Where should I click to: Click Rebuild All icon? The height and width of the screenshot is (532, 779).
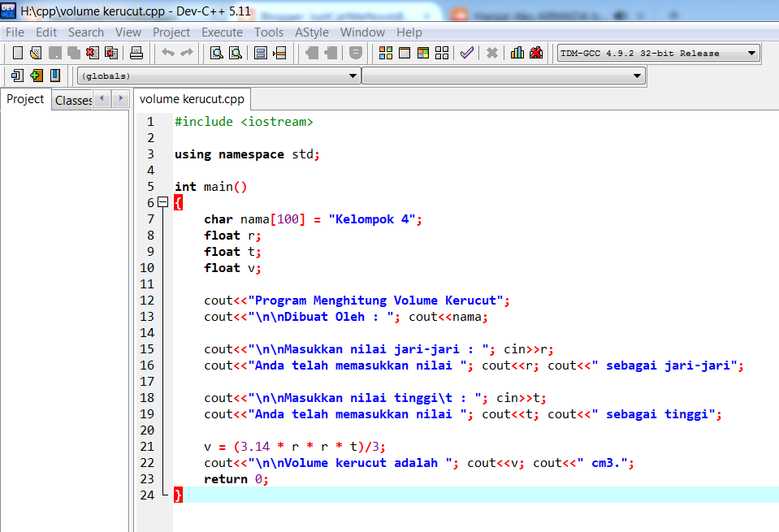pyautogui.click(x=442, y=53)
